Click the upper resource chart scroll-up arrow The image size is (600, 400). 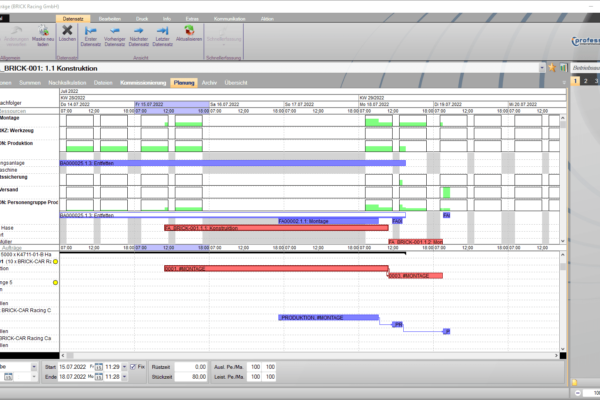(x=563, y=118)
